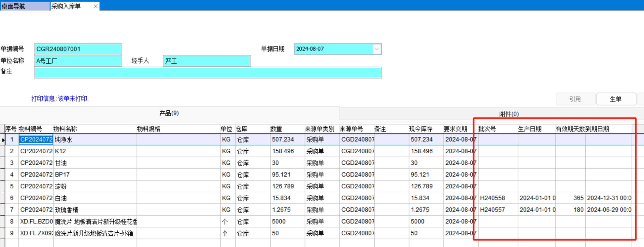This screenshot has width=644, height=247.
Task: Click the 单据编号 input field
Action: point(78,49)
